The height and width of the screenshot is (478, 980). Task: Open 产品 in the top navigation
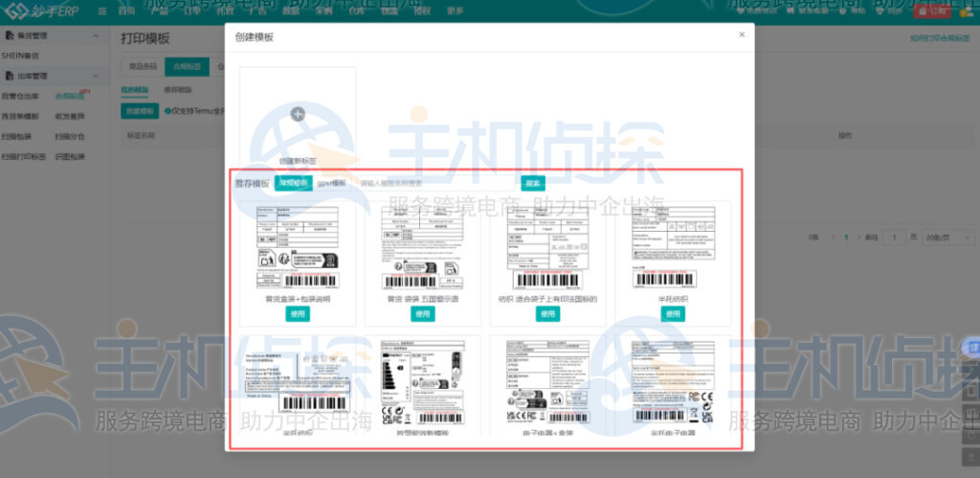[x=159, y=11]
